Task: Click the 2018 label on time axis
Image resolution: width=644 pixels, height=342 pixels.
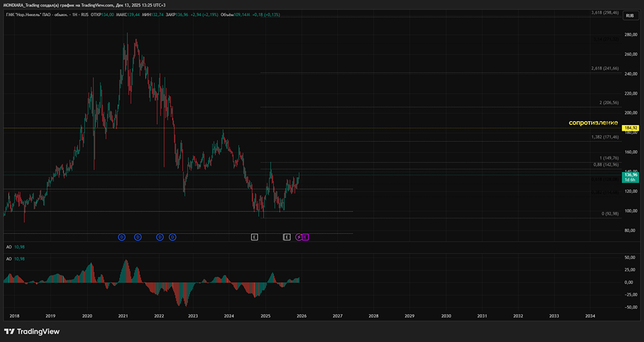Action: click(x=14, y=316)
